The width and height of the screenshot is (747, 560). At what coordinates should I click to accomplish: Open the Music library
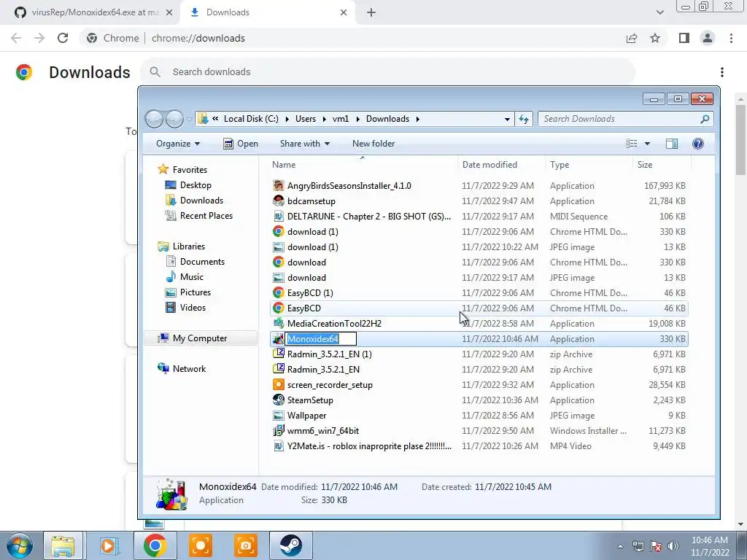pyautogui.click(x=192, y=276)
